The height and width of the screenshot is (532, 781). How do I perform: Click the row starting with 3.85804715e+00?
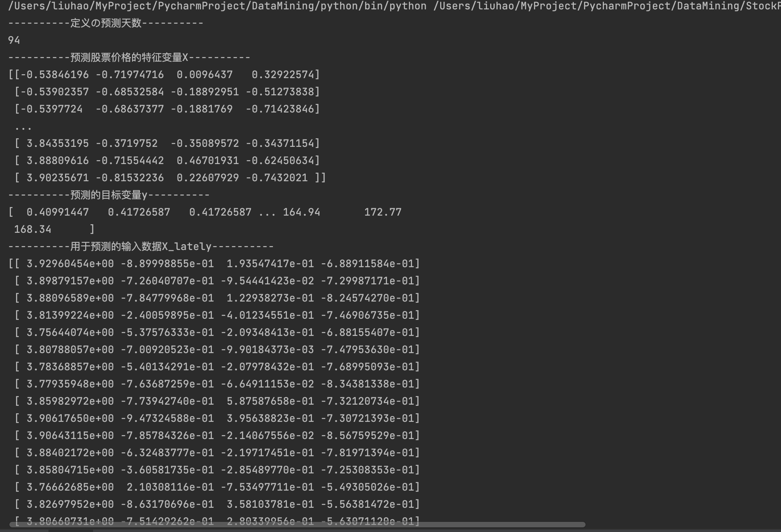[x=217, y=470]
